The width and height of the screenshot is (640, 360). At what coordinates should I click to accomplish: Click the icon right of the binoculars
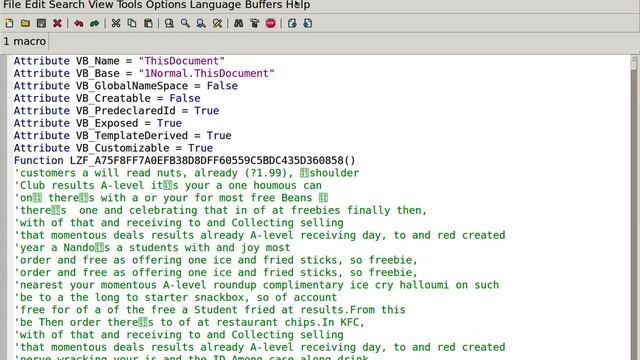click(x=255, y=23)
